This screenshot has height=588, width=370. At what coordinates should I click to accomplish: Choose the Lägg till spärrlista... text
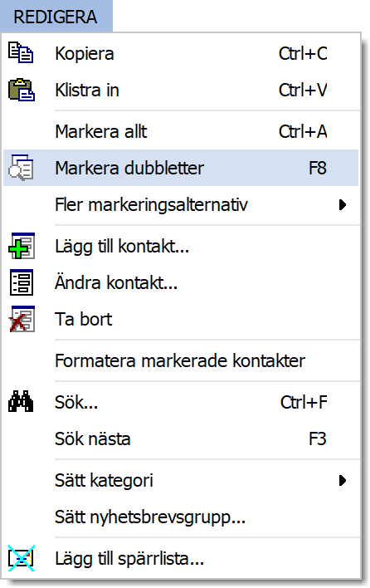tap(129, 559)
